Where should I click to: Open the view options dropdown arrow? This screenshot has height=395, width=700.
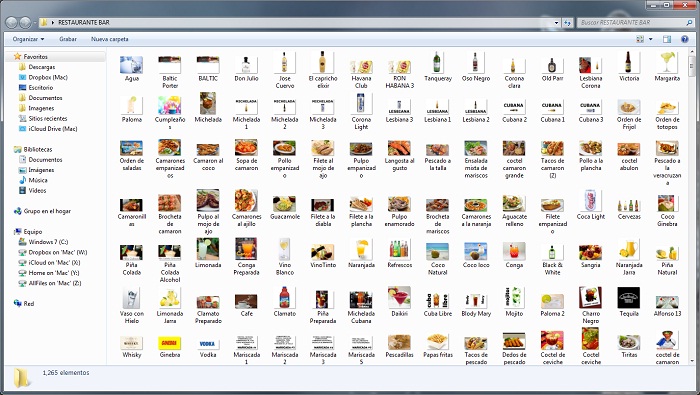[x=650, y=39]
